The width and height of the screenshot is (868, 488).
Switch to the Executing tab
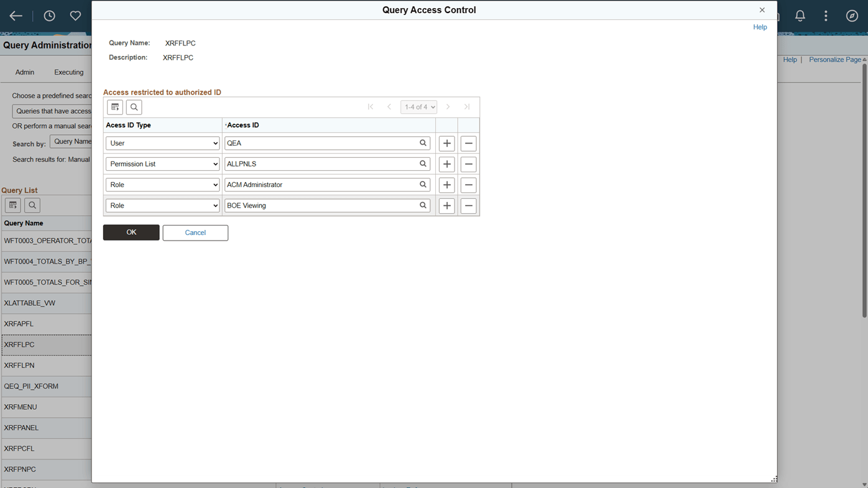point(68,72)
